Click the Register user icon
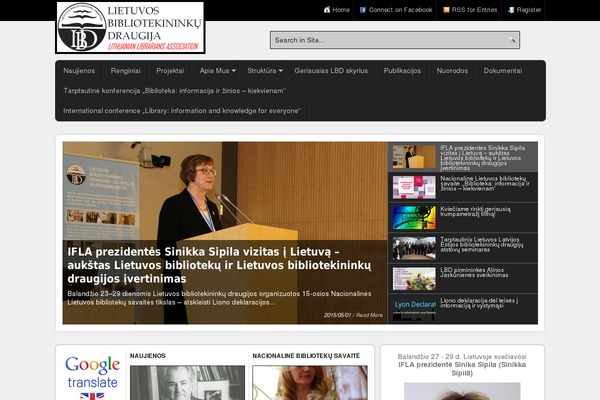The image size is (600, 400). 511,10
